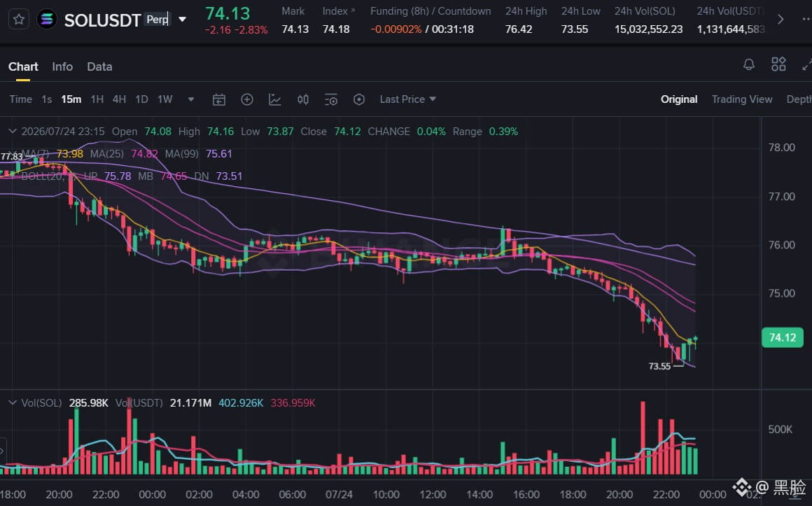Click the funding rate -0.00902%
Viewport: 812px width, 506px height.
396,29
